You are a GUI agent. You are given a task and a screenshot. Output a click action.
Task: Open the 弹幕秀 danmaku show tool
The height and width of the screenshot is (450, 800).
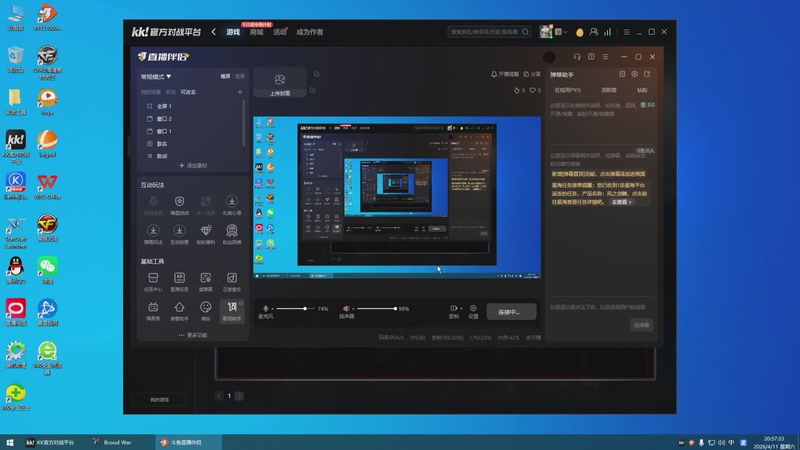pos(153,311)
